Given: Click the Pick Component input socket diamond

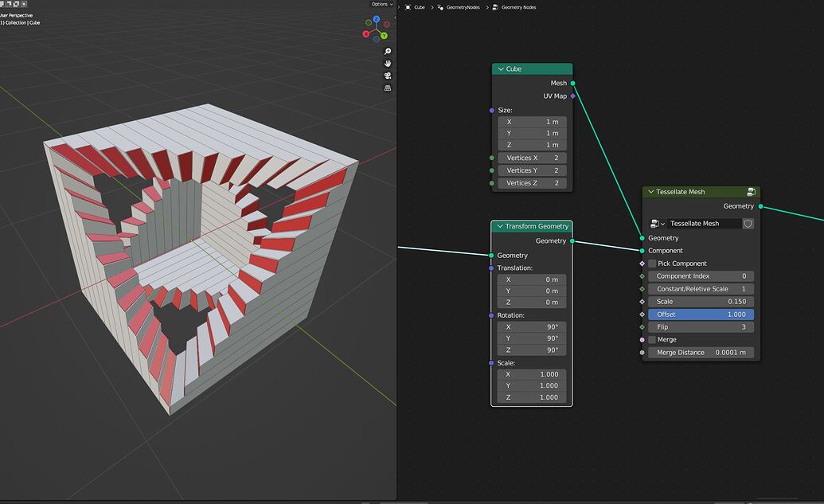Looking at the screenshot, I should (642, 264).
